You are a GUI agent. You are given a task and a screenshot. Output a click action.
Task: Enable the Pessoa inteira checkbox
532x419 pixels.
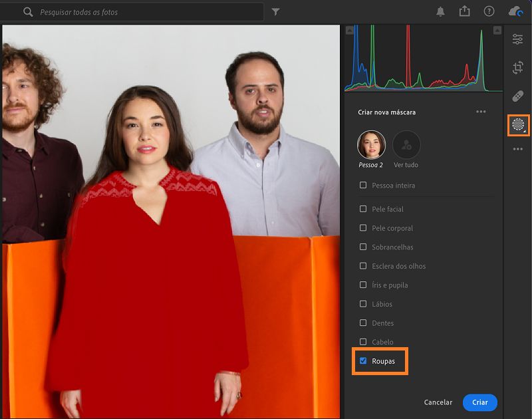[363, 186]
